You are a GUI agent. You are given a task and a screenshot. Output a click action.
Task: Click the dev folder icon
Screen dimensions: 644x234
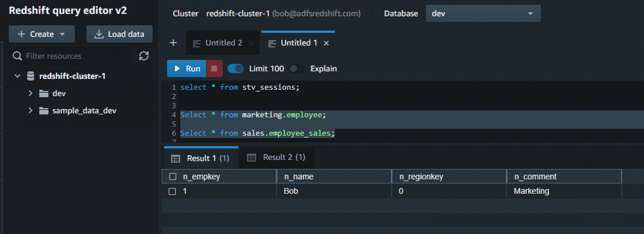(44, 94)
